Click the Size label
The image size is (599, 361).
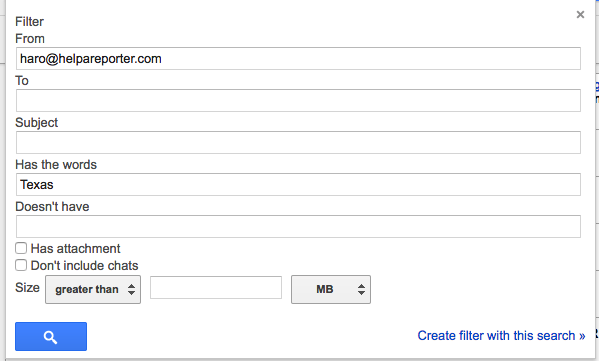28,287
